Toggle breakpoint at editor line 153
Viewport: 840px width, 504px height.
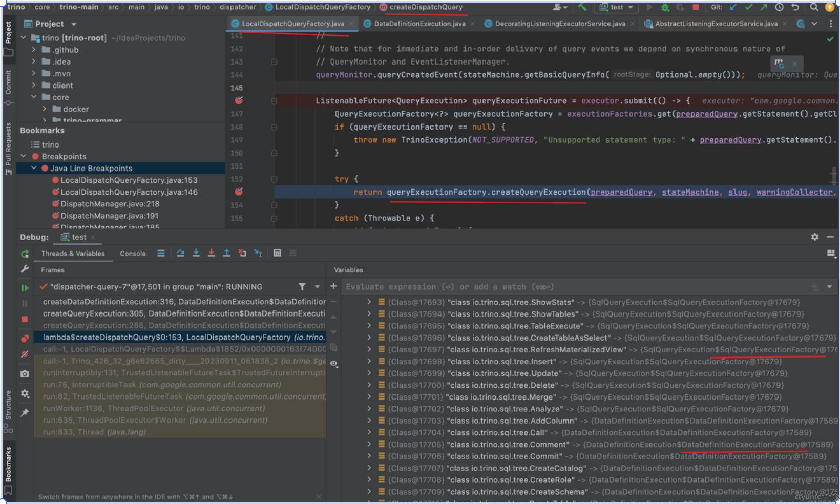[239, 192]
